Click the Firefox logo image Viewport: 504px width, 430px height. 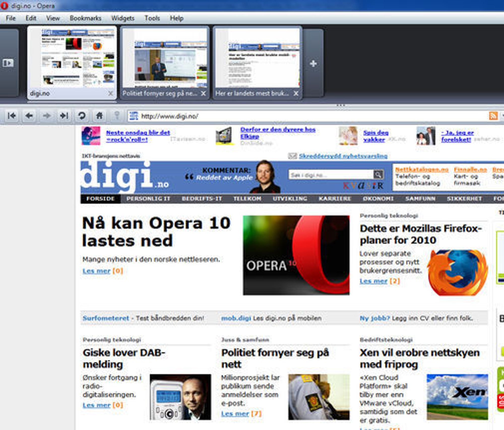coord(457,272)
